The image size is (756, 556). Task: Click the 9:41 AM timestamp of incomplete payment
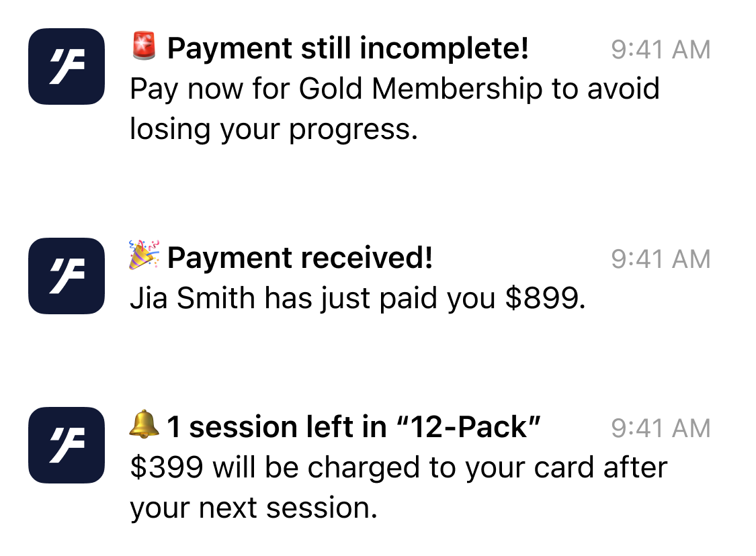click(661, 49)
